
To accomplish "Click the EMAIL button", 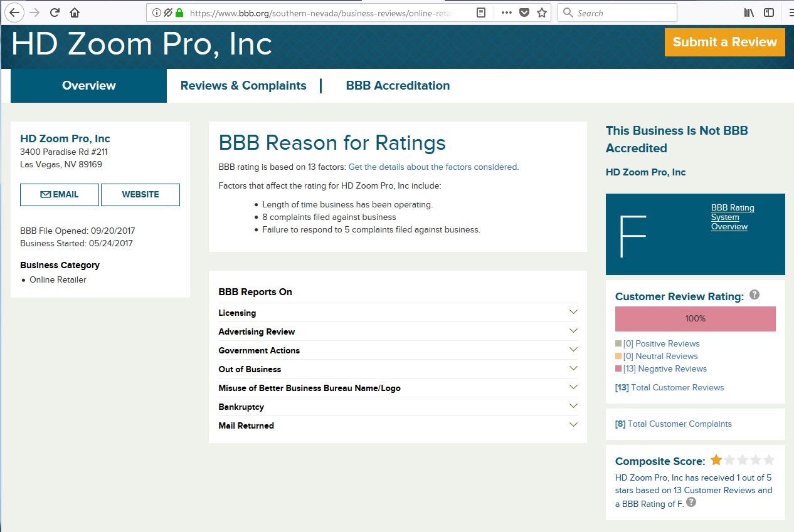I will (x=60, y=194).
